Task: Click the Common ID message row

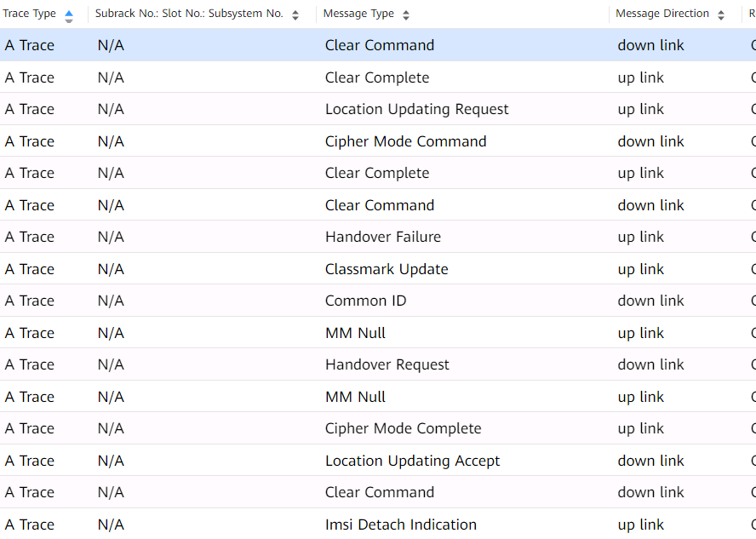Action: pyautogui.click(x=378, y=301)
